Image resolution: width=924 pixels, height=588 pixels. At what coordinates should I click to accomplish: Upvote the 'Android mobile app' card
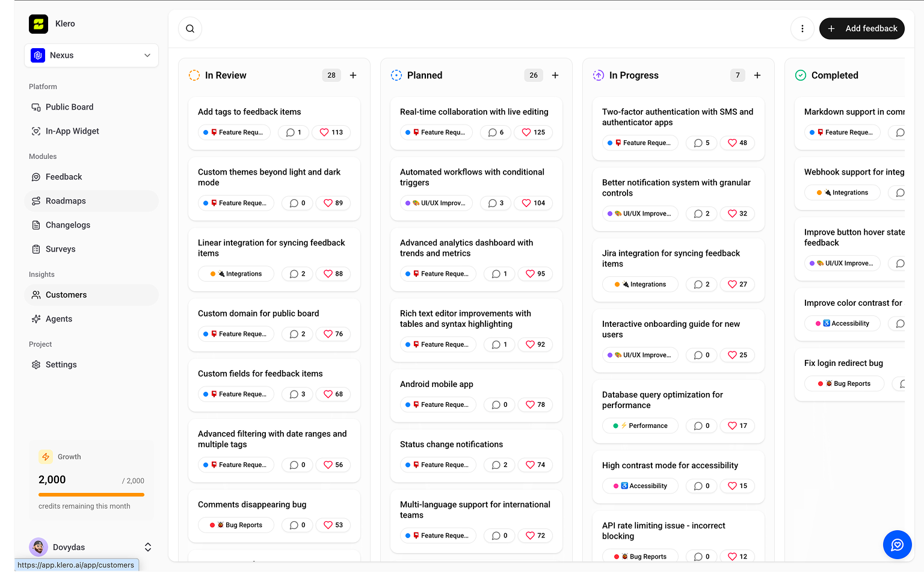[x=535, y=404]
